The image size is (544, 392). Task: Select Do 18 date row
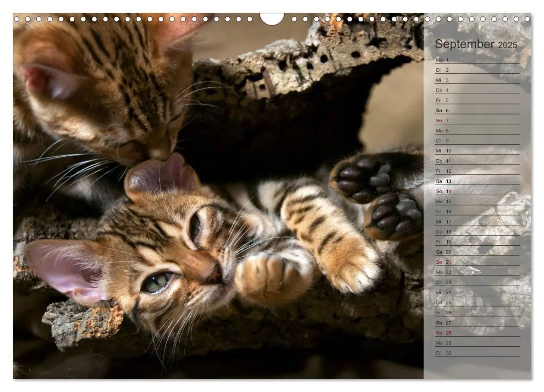[x=477, y=231]
